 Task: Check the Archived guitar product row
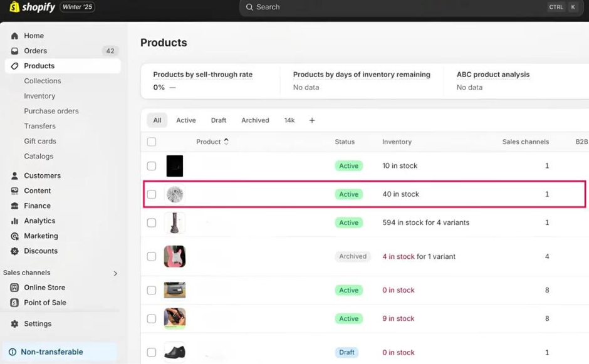click(x=152, y=256)
